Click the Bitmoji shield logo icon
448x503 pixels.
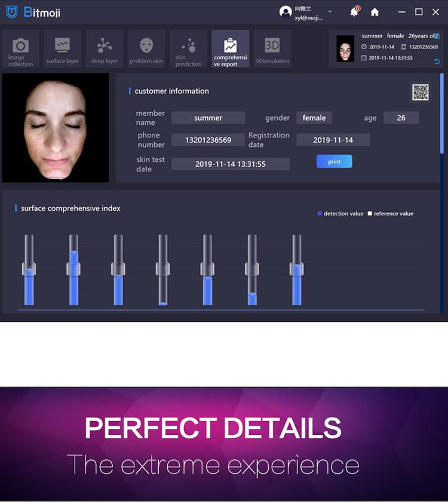tap(12, 12)
